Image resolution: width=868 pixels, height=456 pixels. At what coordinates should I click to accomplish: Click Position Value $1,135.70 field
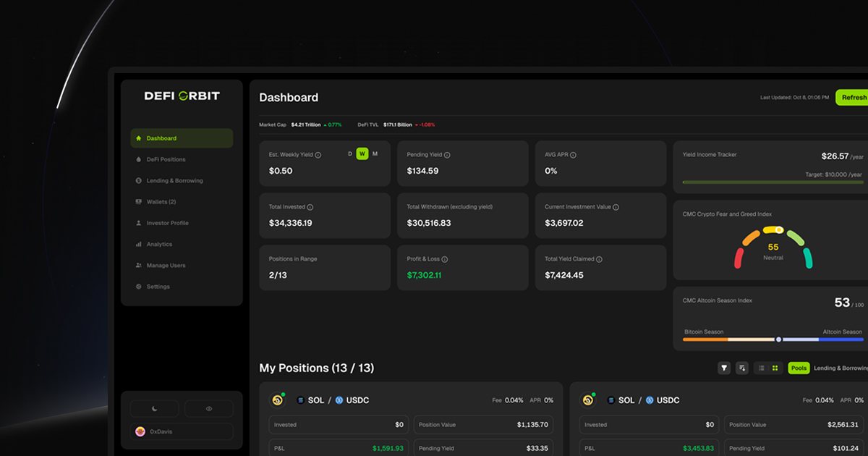pyautogui.click(x=485, y=425)
